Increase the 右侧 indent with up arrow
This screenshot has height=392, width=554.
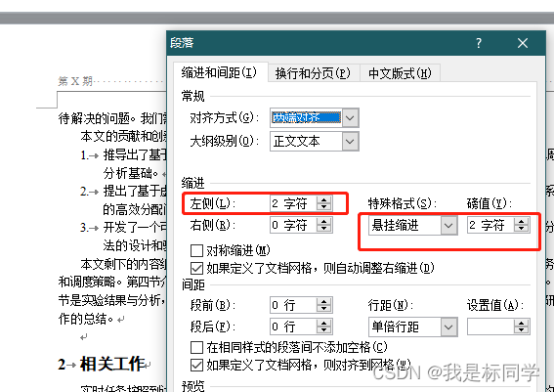point(323,222)
